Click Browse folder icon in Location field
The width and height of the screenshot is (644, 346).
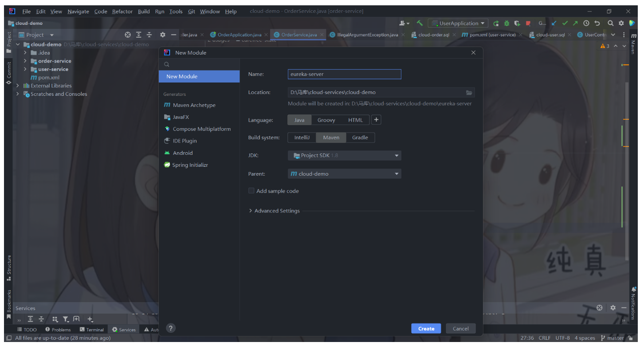click(x=469, y=92)
